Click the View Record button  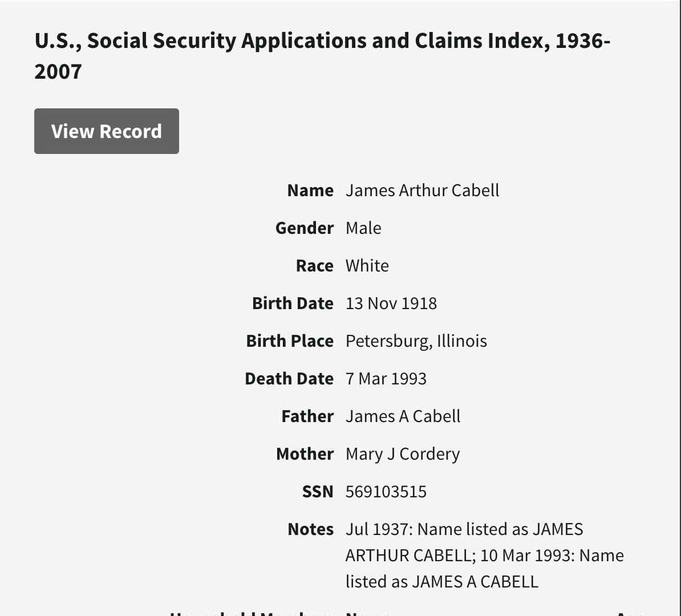click(x=107, y=131)
